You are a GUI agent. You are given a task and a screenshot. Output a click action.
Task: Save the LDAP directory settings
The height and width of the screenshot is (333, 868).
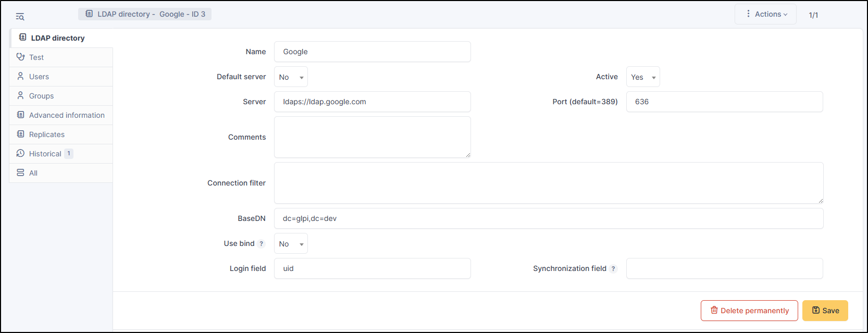825,311
